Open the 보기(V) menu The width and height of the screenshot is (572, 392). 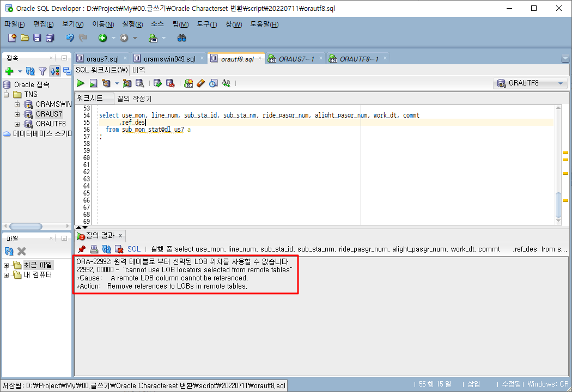(72, 24)
